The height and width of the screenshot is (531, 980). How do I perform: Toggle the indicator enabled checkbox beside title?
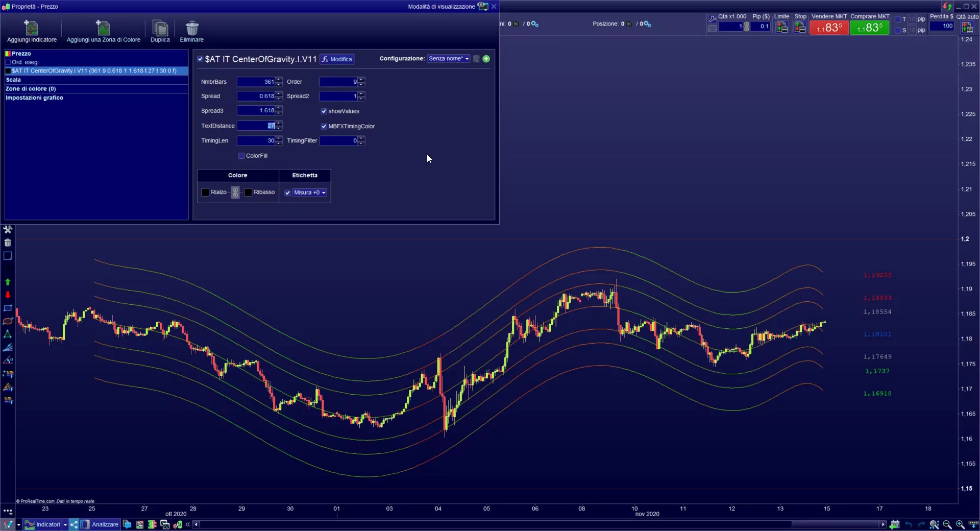click(x=201, y=59)
